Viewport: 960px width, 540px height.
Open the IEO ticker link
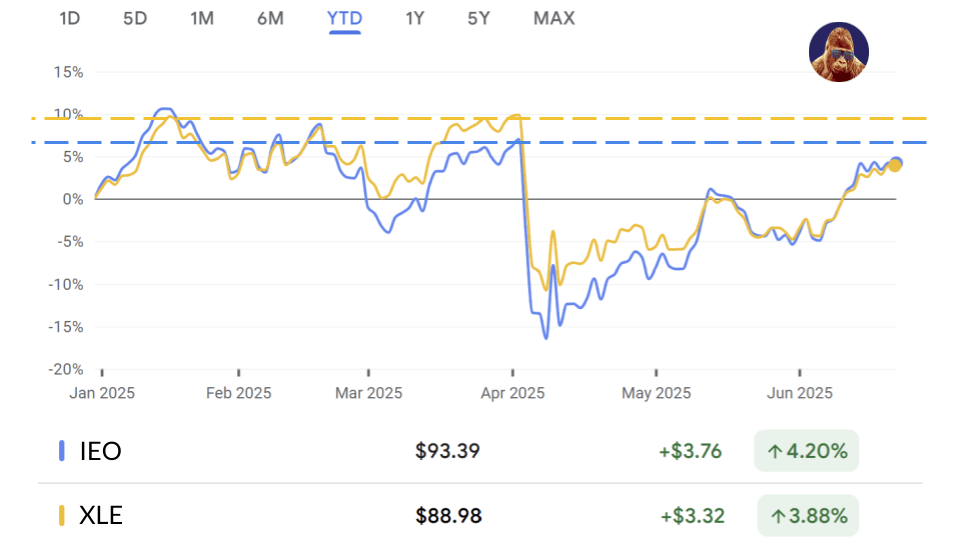[100, 451]
